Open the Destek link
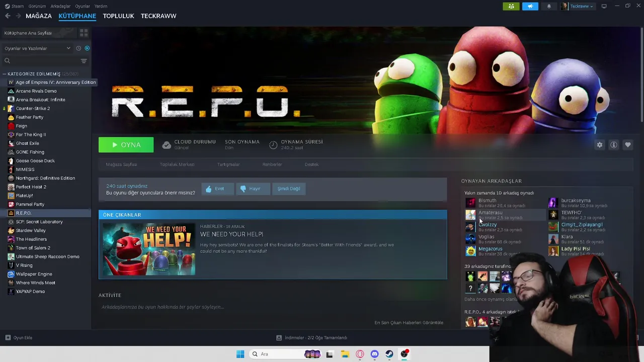 coord(311,164)
